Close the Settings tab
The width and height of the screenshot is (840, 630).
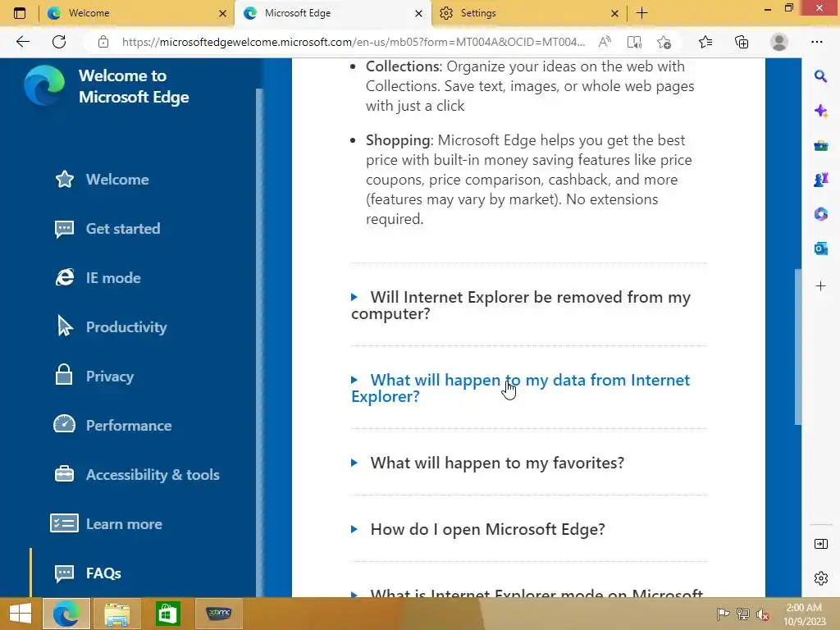[x=615, y=13]
